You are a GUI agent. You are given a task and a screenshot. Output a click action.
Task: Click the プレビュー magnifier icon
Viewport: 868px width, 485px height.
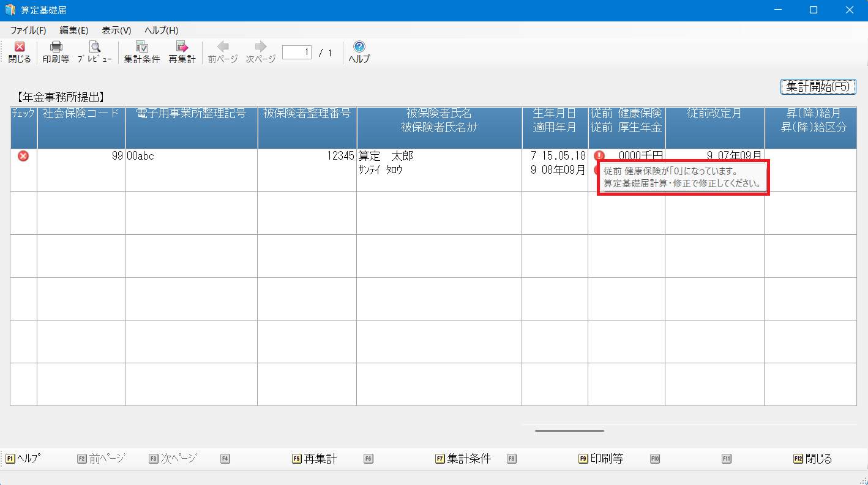click(94, 47)
